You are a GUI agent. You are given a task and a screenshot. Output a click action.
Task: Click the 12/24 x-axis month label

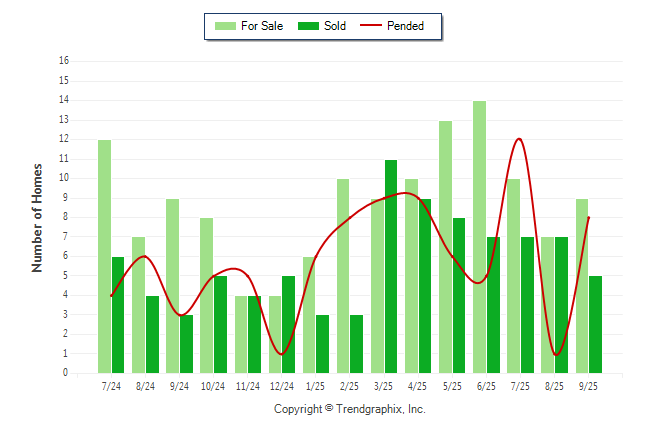click(x=281, y=385)
